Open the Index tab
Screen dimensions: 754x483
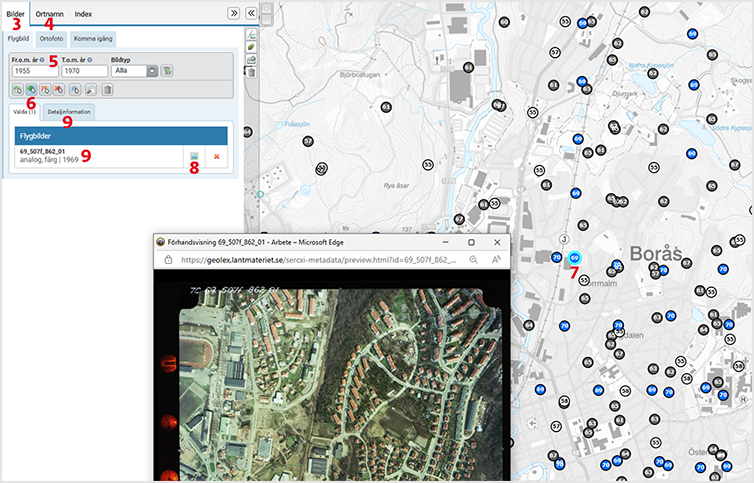(83, 14)
